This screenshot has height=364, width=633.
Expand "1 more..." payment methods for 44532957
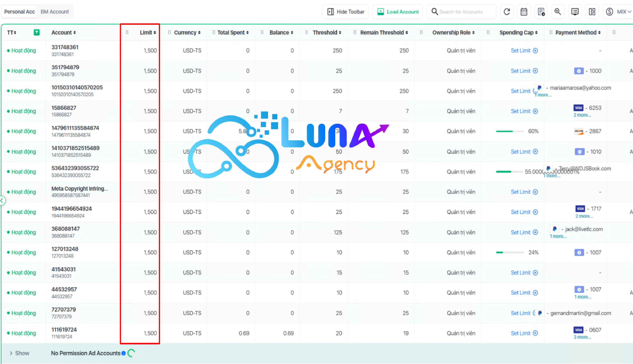point(583,297)
